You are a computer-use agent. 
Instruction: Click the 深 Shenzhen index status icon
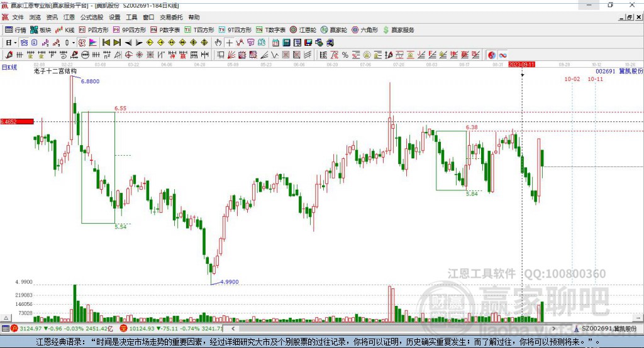pos(124,329)
